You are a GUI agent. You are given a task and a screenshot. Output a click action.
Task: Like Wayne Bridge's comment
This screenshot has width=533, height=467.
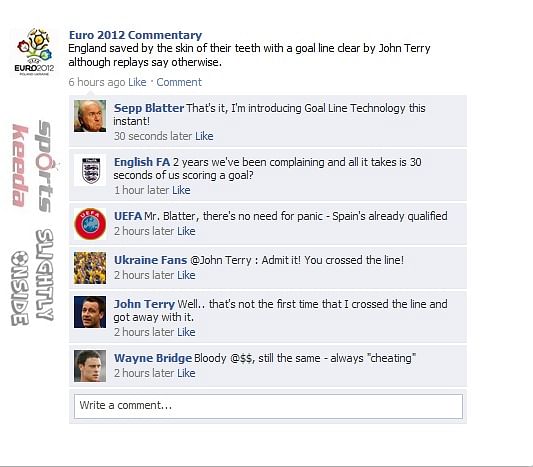[186, 374]
